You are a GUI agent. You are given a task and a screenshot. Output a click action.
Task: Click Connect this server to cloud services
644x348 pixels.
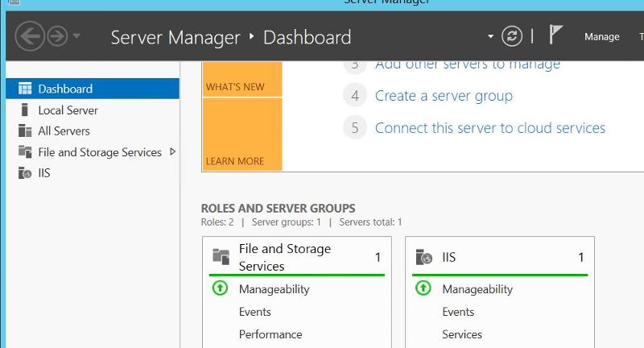[490, 128]
